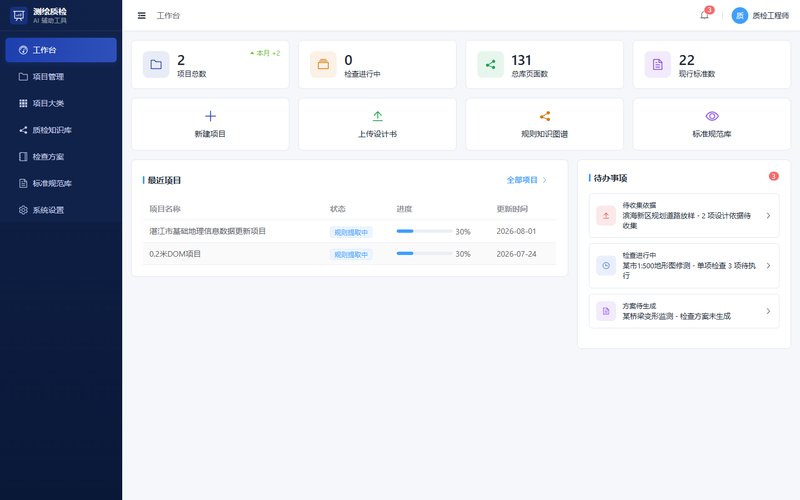Screen dimensions: 800x500
Task: Click the folder icon on 项目总数 card
Action: 156,64
